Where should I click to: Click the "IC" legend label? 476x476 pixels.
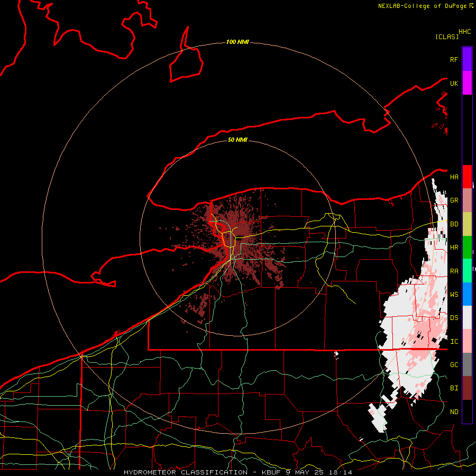[x=454, y=341]
